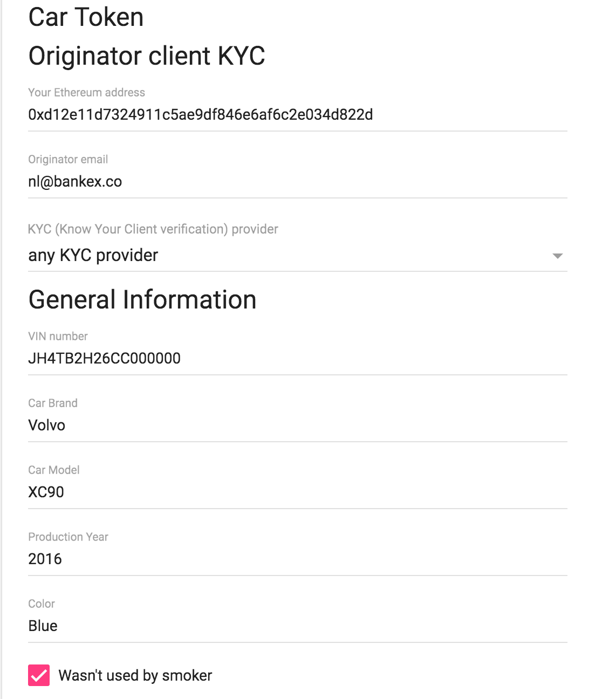Click the KYC verification provider label
Viewport: 616px width, 699px height.
tap(153, 229)
